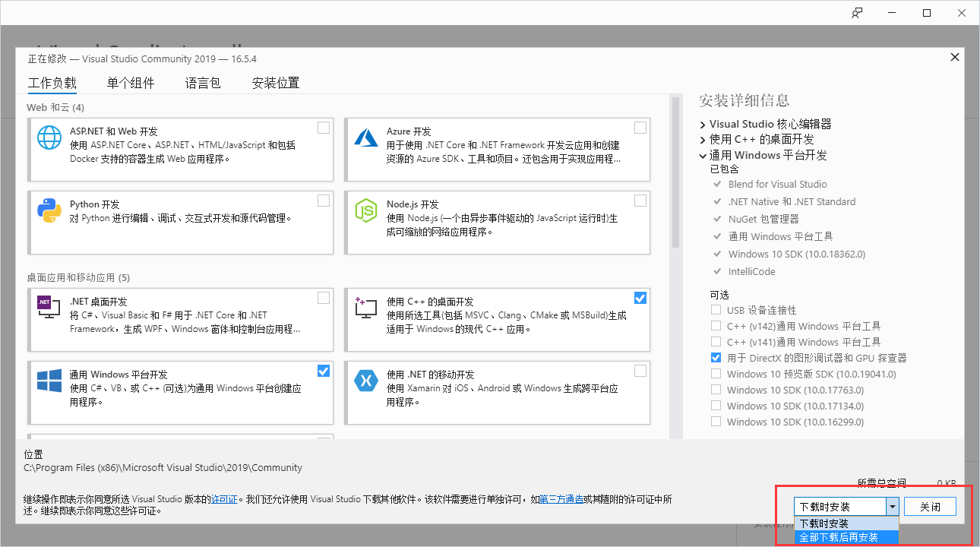Click the Azure 开发 icon
980x547 pixels.
366,137
